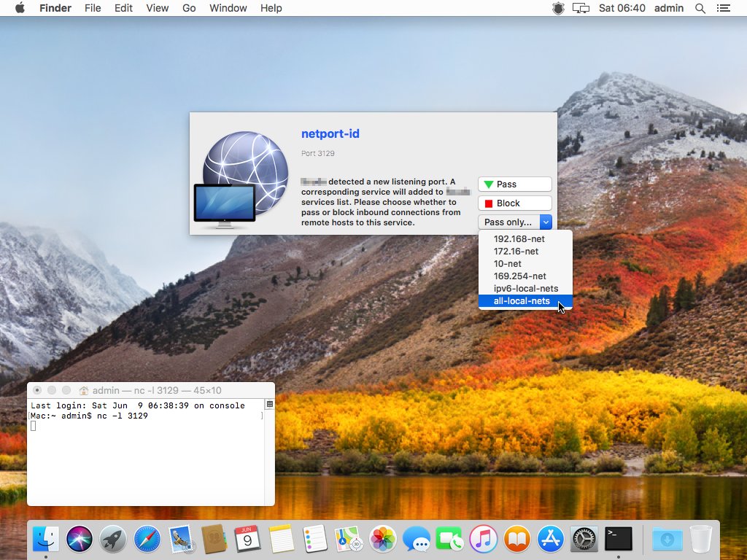Open Launchpad rocket icon
The height and width of the screenshot is (560, 747).
(x=113, y=539)
